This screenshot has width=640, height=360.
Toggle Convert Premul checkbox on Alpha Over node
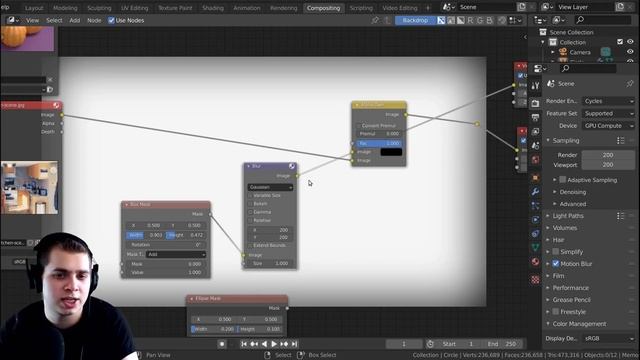[359, 126]
